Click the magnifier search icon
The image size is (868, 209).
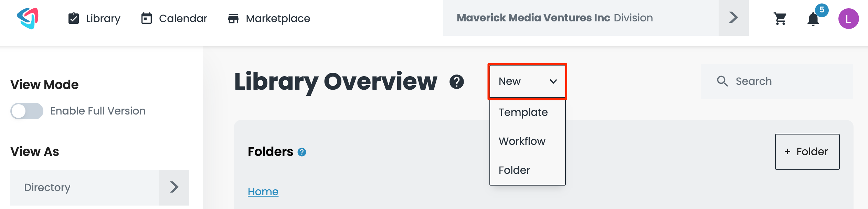pyautogui.click(x=722, y=81)
